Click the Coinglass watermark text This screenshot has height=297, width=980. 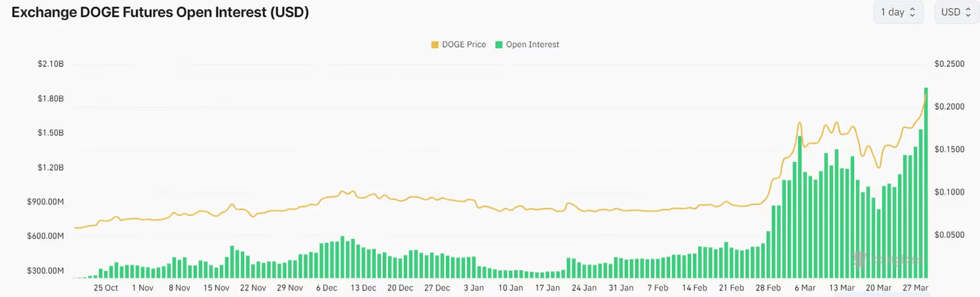tap(897, 260)
